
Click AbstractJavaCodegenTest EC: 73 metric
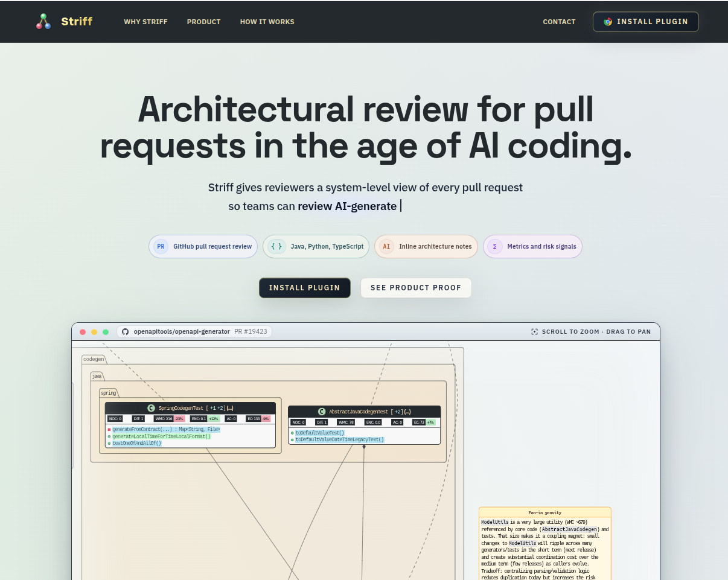click(x=418, y=422)
